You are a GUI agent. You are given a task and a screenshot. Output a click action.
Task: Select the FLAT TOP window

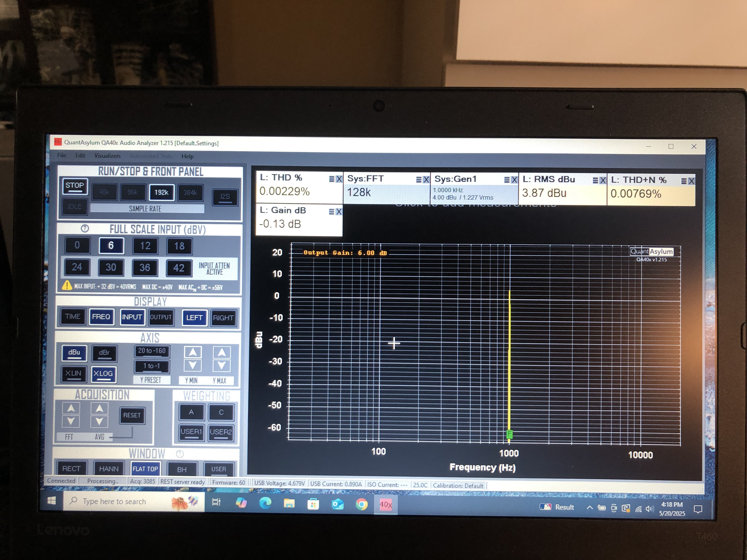[145, 469]
